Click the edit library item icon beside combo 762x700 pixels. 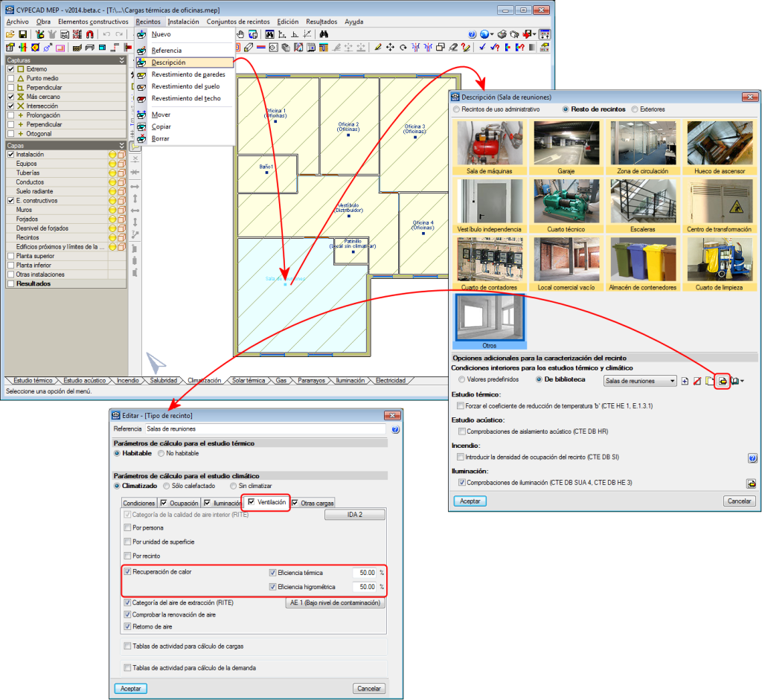723,382
